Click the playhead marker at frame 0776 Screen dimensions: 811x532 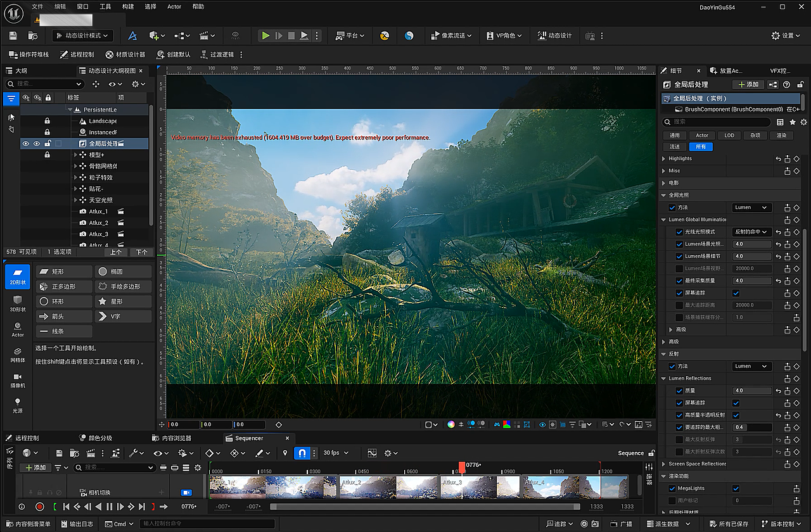[x=462, y=467]
